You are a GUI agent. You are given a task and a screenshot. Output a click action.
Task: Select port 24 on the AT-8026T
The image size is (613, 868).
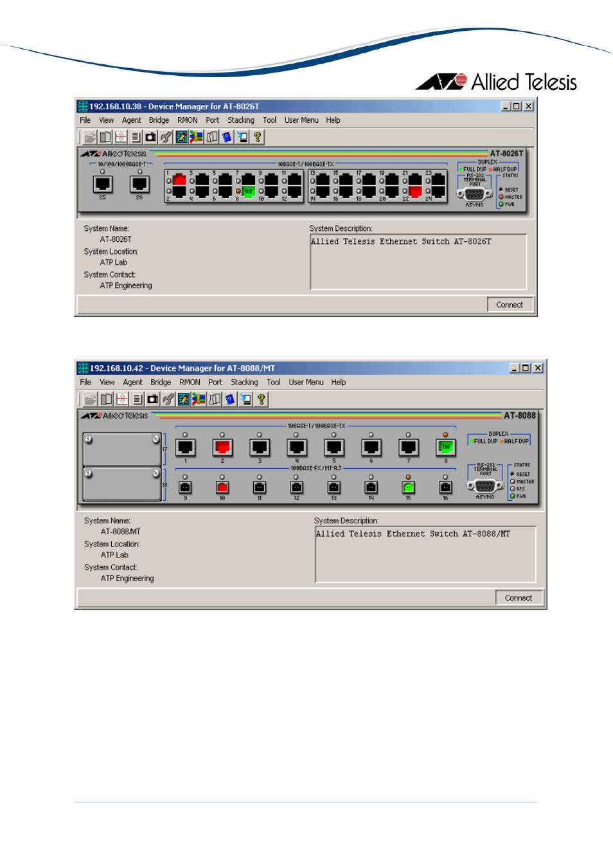pyautogui.click(x=438, y=192)
